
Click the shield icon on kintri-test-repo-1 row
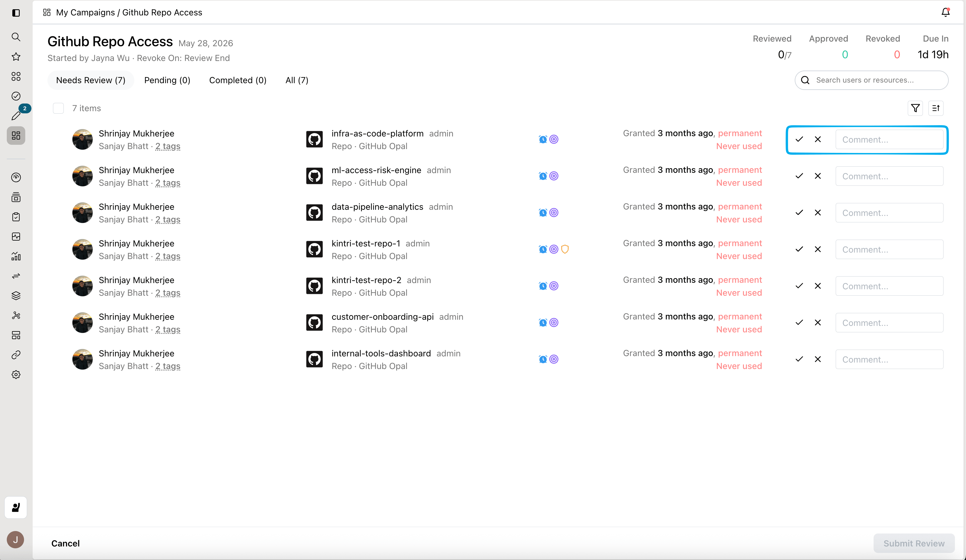pyautogui.click(x=565, y=249)
